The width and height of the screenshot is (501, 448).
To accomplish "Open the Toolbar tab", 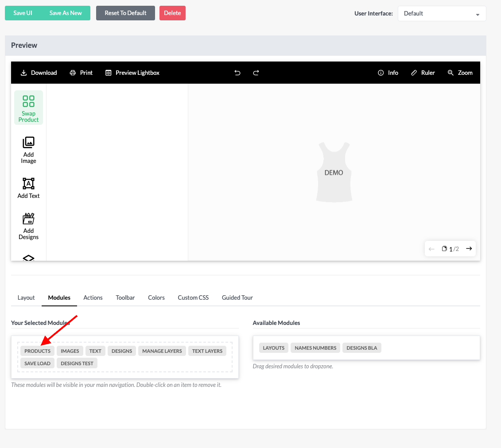I will [125, 297].
